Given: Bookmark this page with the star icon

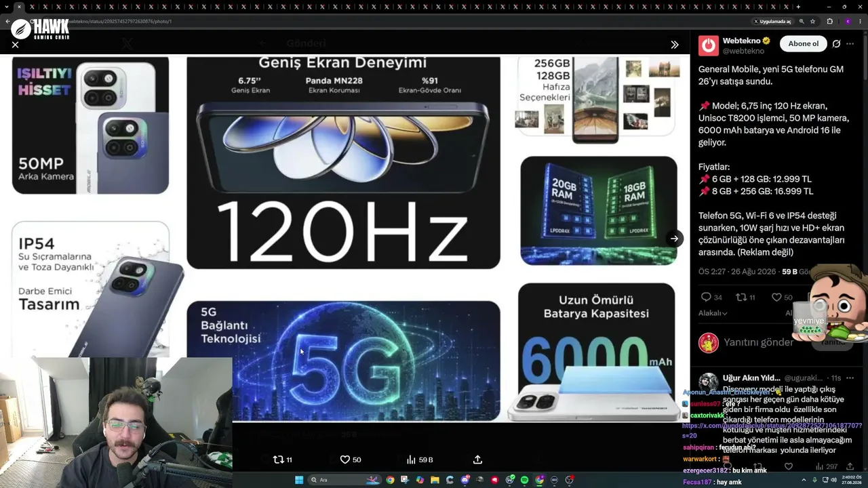Looking at the screenshot, I should tap(812, 21).
